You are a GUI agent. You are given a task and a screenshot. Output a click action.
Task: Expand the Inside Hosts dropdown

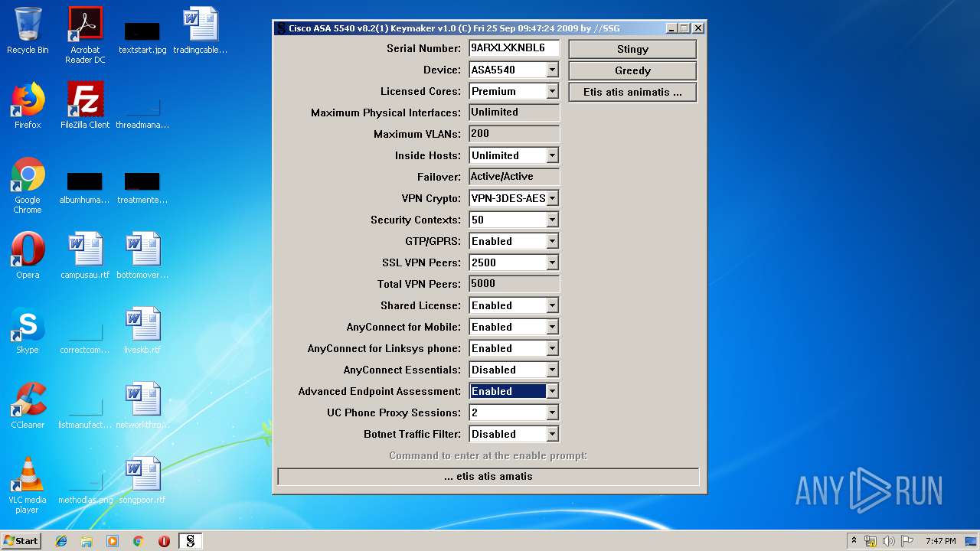tap(553, 155)
